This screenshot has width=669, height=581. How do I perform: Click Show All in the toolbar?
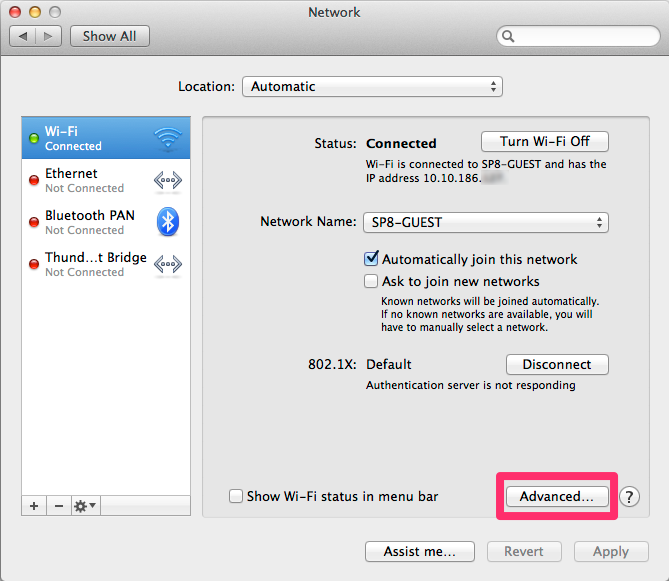[x=109, y=36]
